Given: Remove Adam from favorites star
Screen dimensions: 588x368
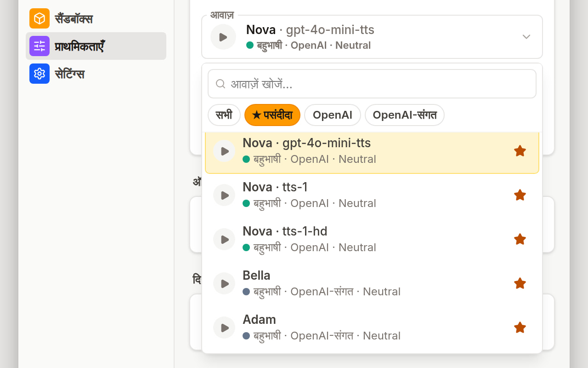Looking at the screenshot, I should click(520, 328).
